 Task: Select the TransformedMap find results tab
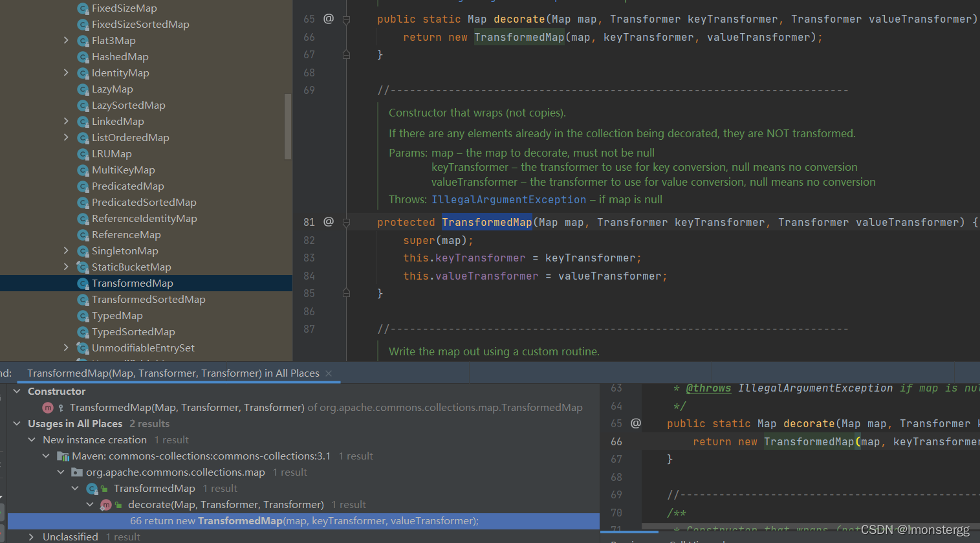(x=173, y=373)
